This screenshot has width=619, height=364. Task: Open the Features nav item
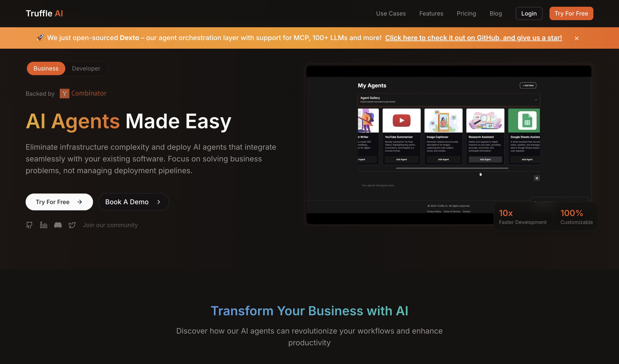tap(431, 13)
